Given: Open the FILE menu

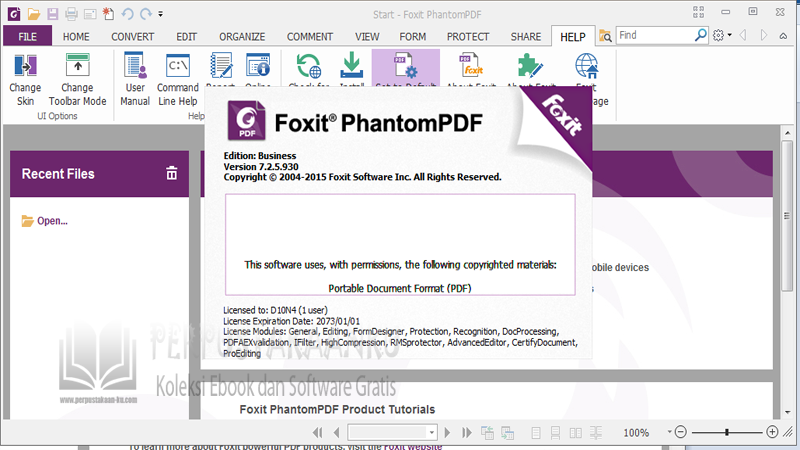Looking at the screenshot, I should pyautogui.click(x=28, y=37).
